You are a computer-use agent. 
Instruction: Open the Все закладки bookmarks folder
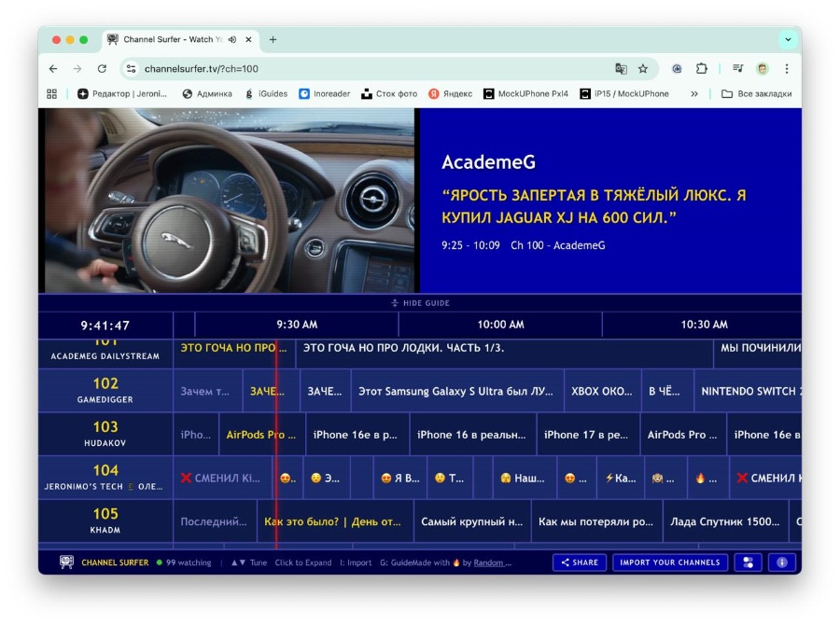click(x=756, y=94)
